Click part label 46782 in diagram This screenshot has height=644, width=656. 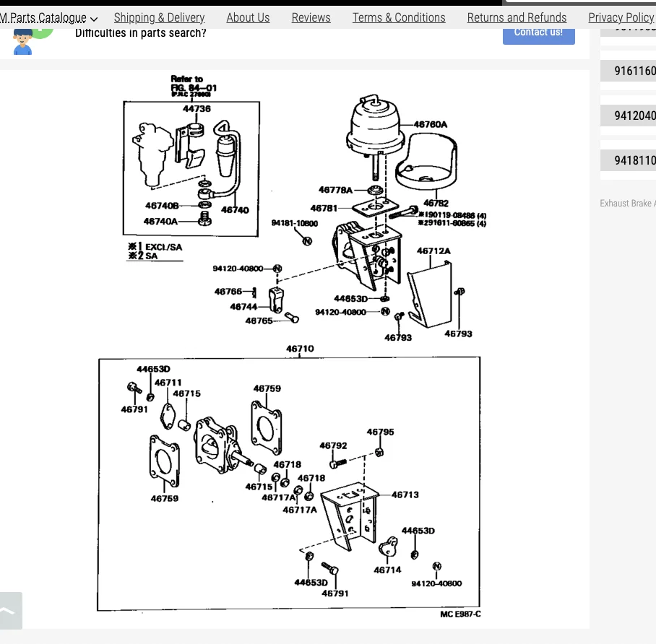coord(436,204)
